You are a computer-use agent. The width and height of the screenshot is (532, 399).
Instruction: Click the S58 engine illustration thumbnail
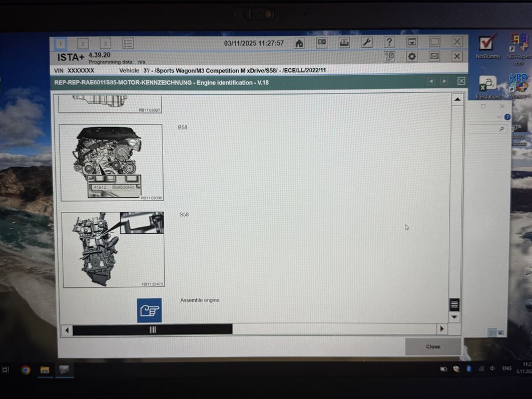(x=113, y=250)
